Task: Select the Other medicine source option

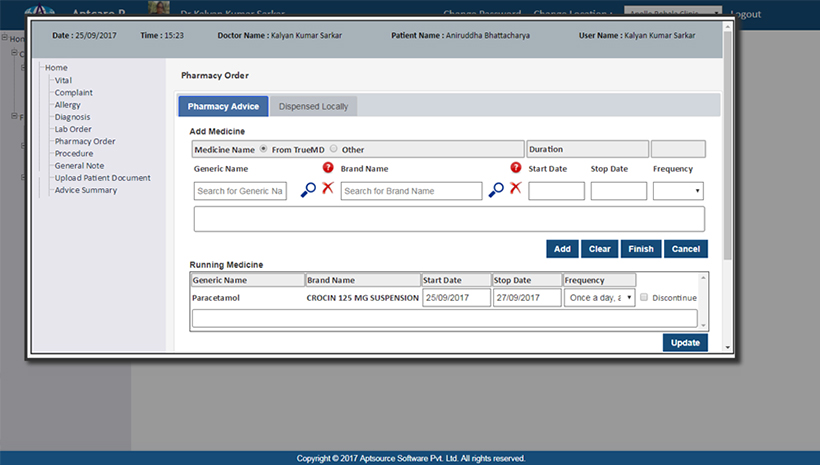Action: click(334, 149)
